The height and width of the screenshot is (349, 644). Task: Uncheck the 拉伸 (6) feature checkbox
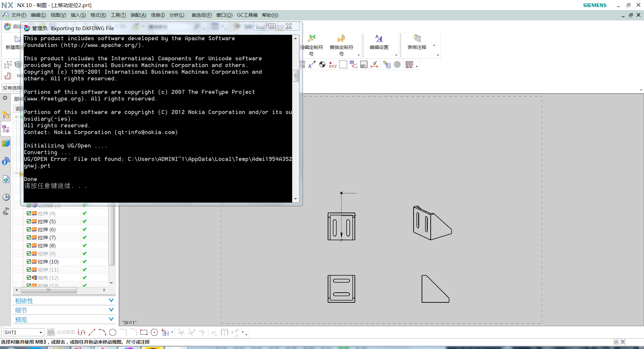[x=29, y=229]
